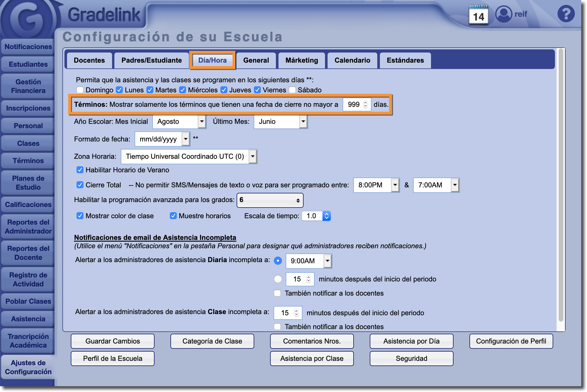Uncheck Habilitar Horario de Verano
Viewport: 587px width, 392px height.
tap(80, 170)
